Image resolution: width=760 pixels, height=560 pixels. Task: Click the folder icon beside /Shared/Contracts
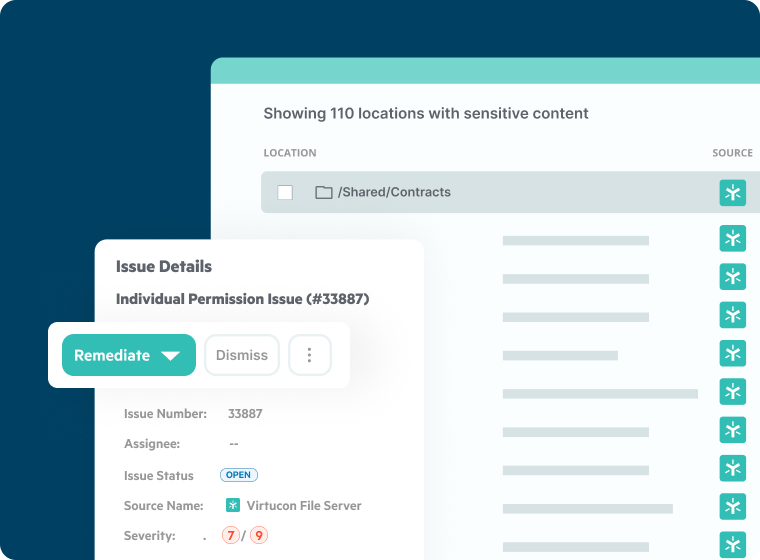pyautogui.click(x=323, y=192)
